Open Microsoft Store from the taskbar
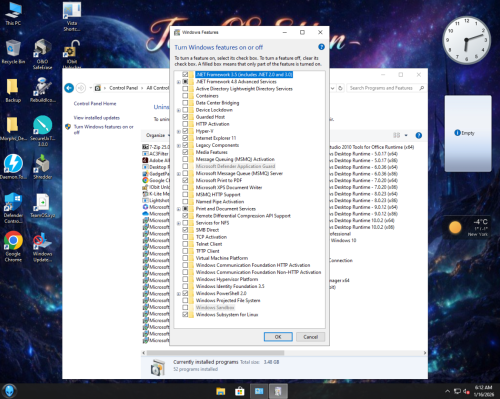 point(240,391)
